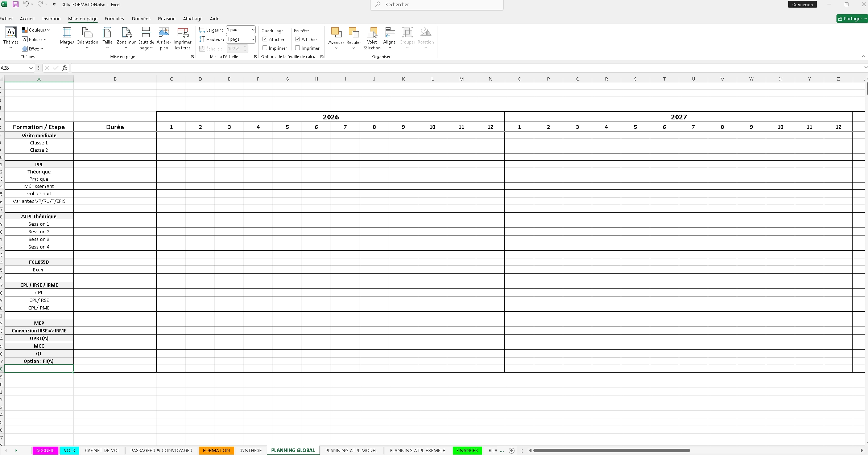Select the cyan VOLS sheet tab

[x=69, y=451]
